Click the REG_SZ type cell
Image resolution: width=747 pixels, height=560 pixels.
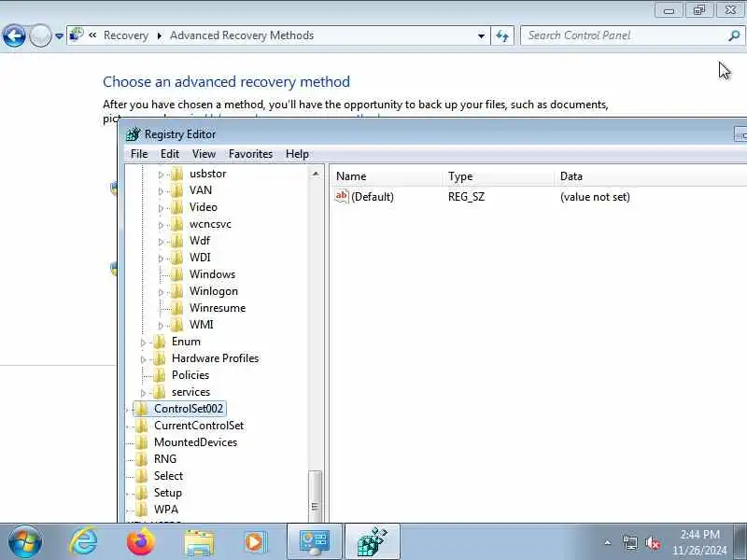466,197
